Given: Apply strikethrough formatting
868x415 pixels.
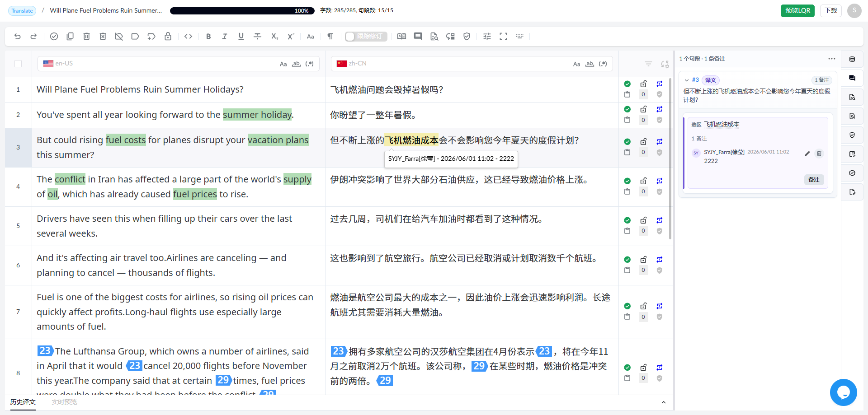Looking at the screenshot, I should 257,37.
